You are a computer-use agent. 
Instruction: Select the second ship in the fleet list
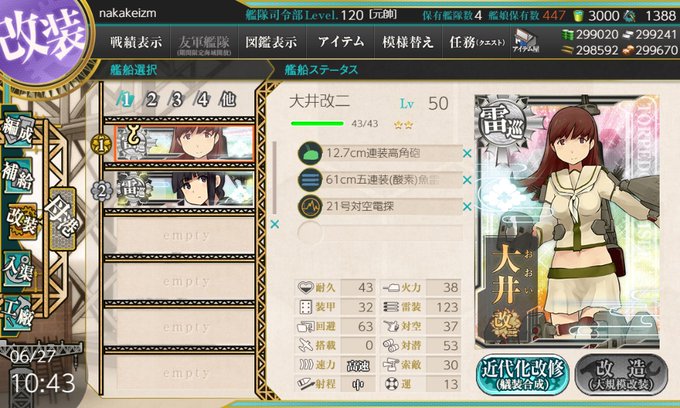pyautogui.click(x=185, y=189)
